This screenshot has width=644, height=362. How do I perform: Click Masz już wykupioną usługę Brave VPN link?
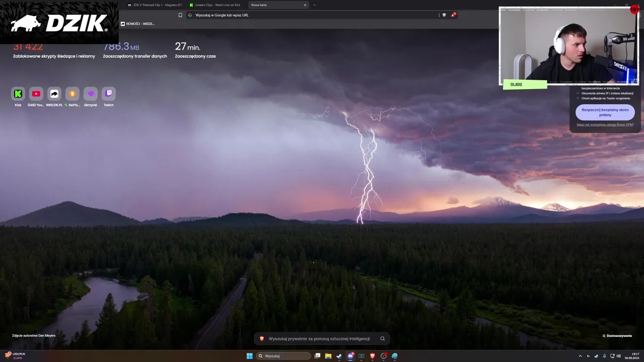[605, 125]
